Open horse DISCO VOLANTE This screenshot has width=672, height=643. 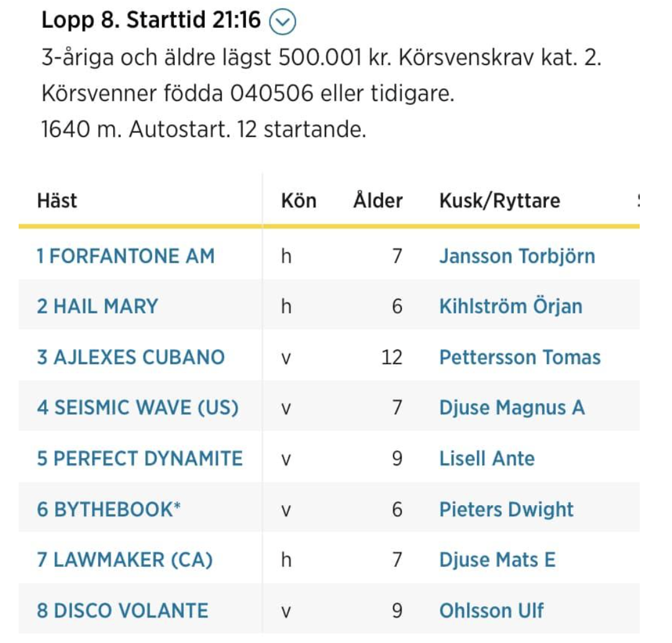[122, 611]
